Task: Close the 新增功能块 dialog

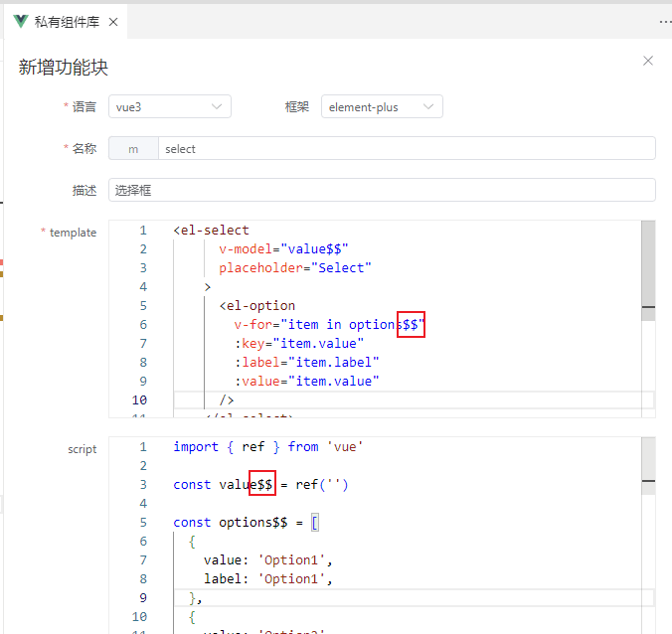Action: pos(648,61)
